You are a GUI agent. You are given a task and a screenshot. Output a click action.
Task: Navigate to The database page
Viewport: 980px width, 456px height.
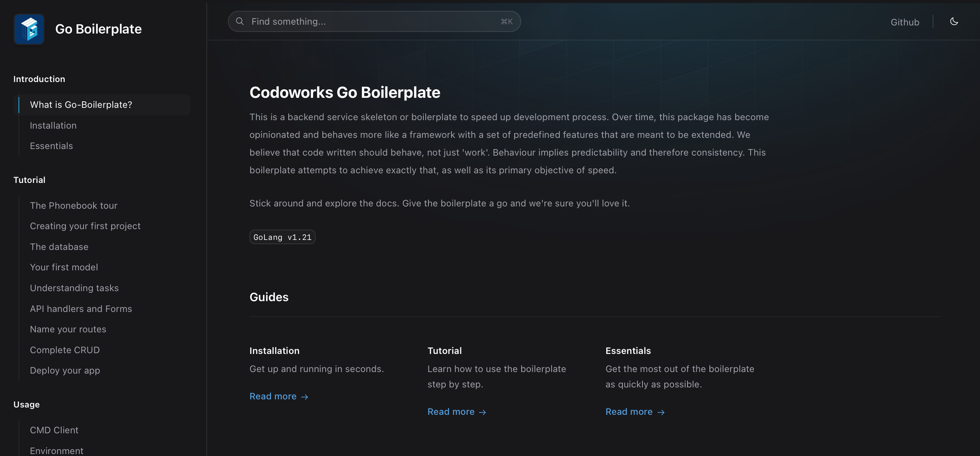tap(59, 247)
